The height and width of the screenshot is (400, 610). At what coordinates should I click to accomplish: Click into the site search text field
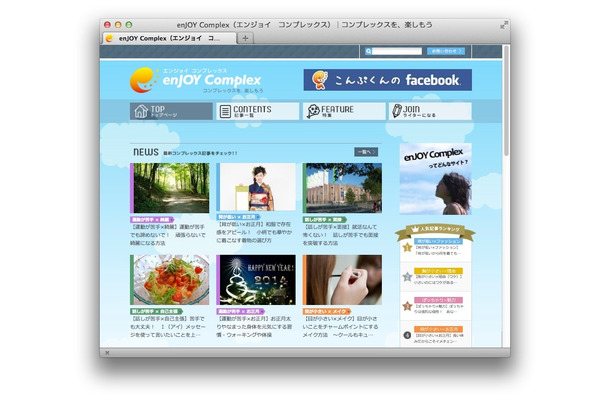(x=398, y=50)
